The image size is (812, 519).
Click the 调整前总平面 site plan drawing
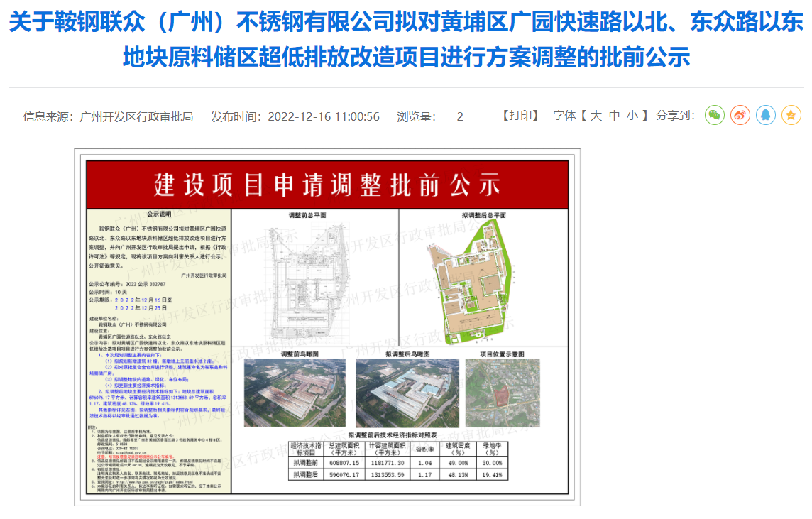coord(307,283)
